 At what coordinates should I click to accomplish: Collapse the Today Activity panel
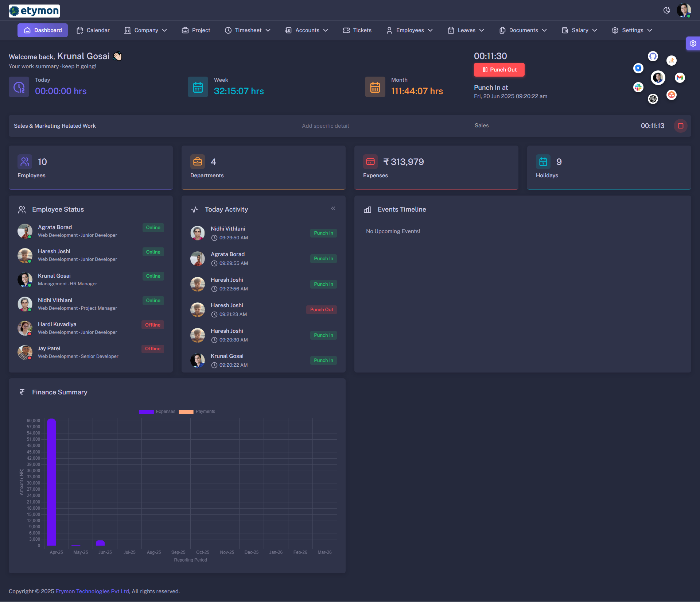point(333,208)
